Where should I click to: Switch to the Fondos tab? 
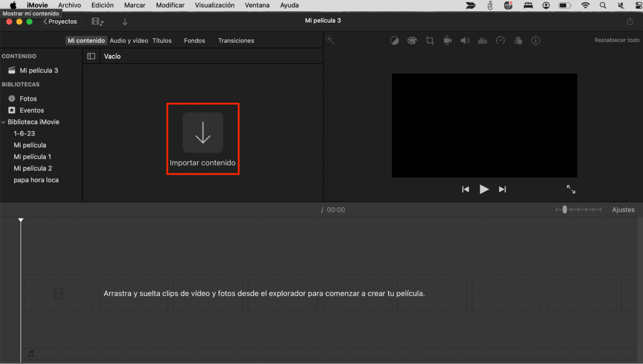[x=194, y=41]
